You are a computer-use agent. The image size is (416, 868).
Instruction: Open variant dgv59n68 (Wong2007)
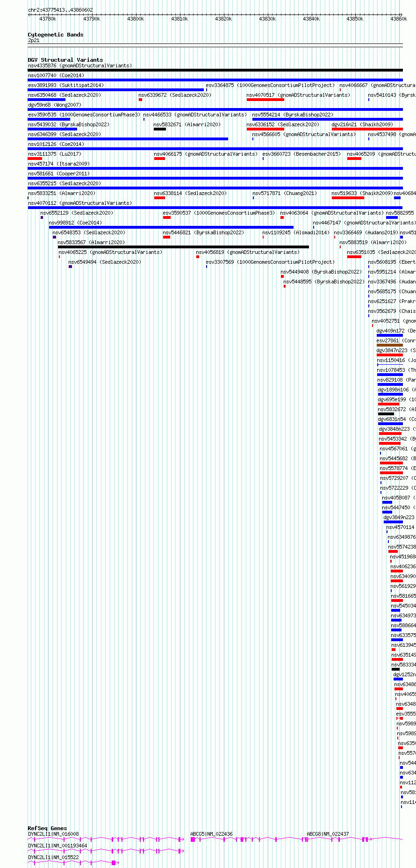click(x=55, y=105)
